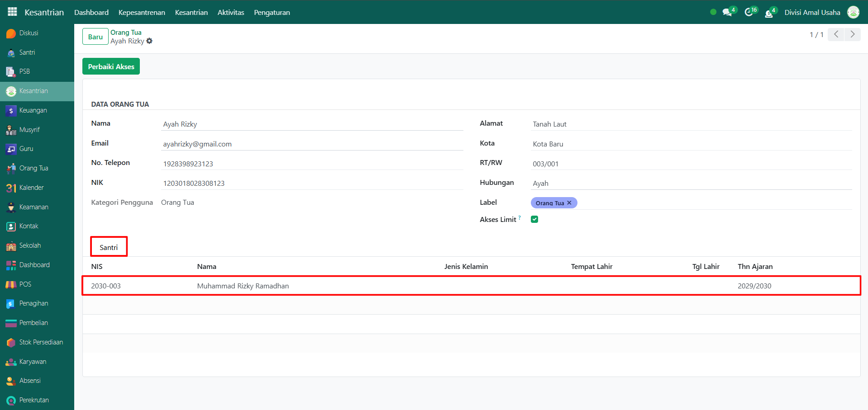Expand the Hubungan dropdown field
The width and height of the screenshot is (868, 410).
691,183
